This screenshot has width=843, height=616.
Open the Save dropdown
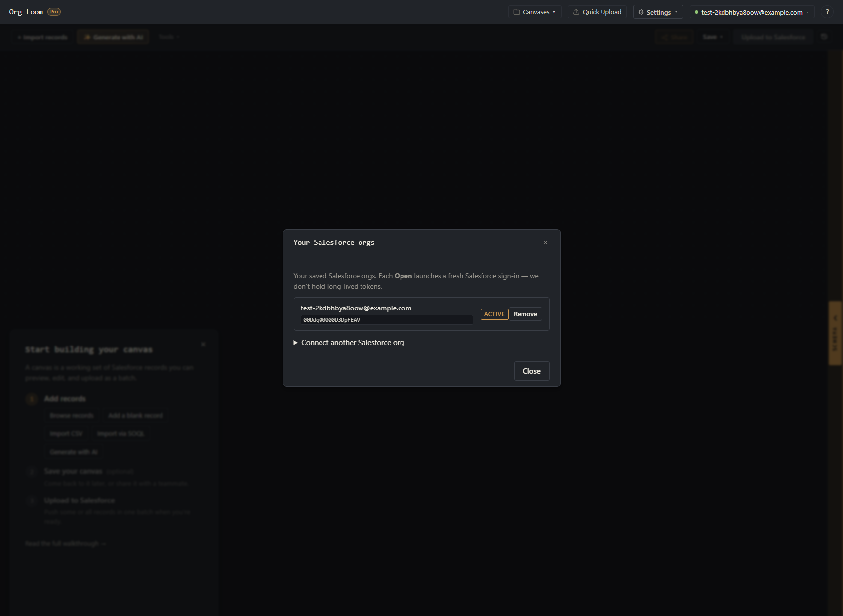[713, 37]
